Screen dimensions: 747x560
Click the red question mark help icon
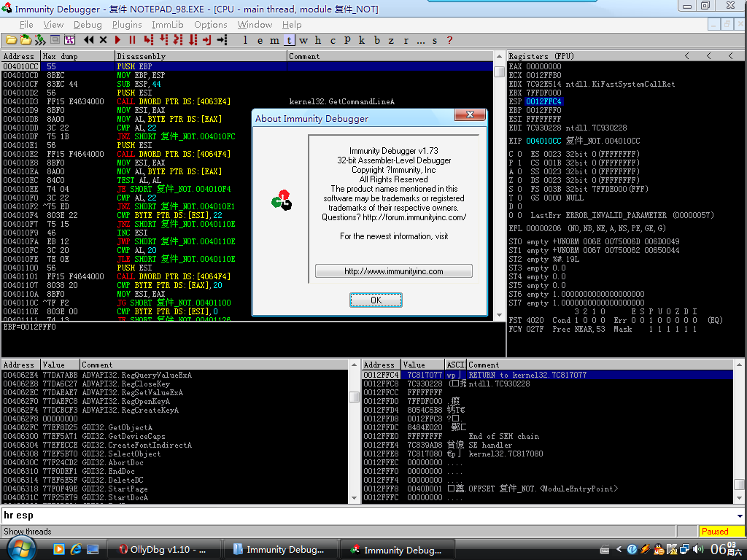[x=449, y=41]
